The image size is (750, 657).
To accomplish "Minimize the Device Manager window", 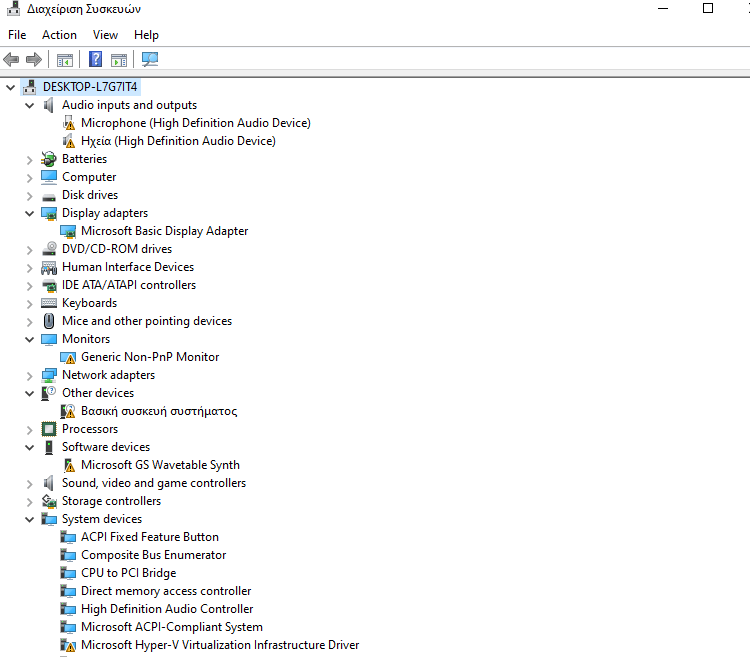I will point(663,8).
